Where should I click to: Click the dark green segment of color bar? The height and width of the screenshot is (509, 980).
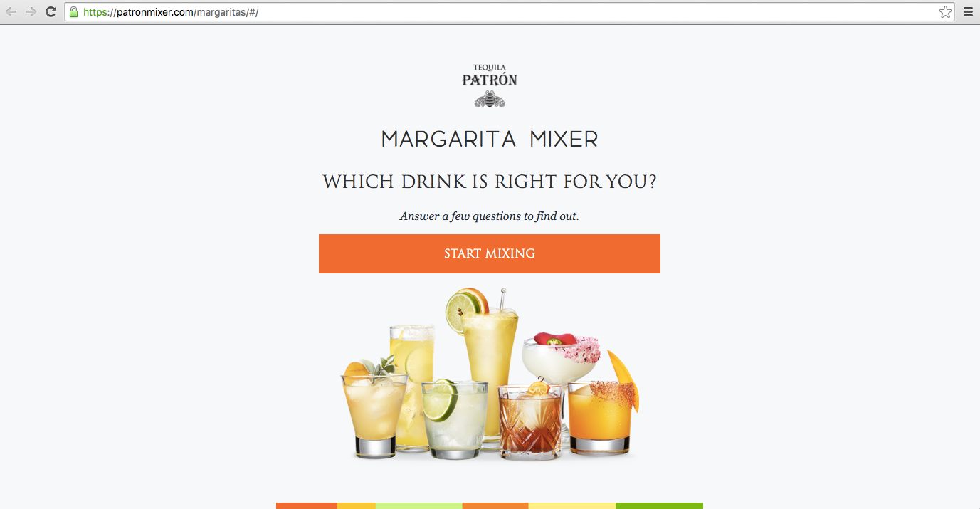pos(659,505)
